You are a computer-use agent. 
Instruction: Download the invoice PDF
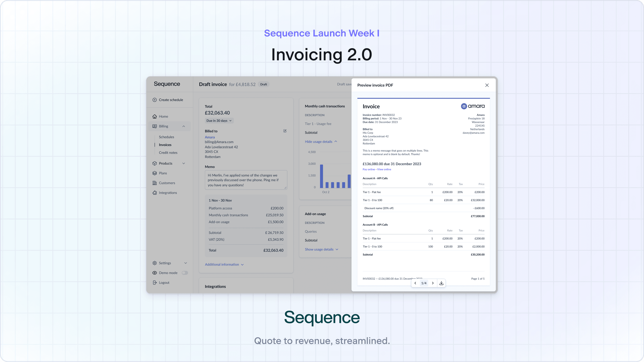[441, 283]
